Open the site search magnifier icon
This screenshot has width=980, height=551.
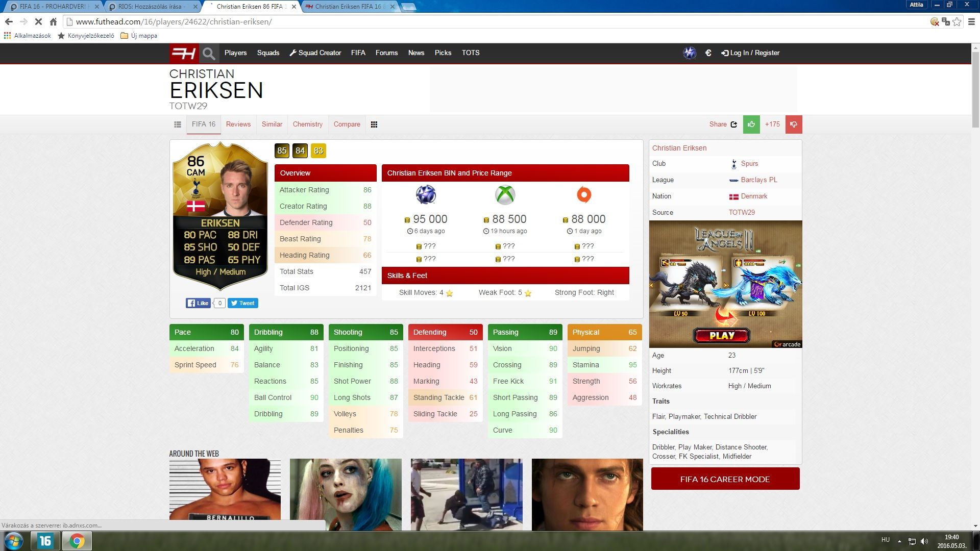(x=208, y=53)
